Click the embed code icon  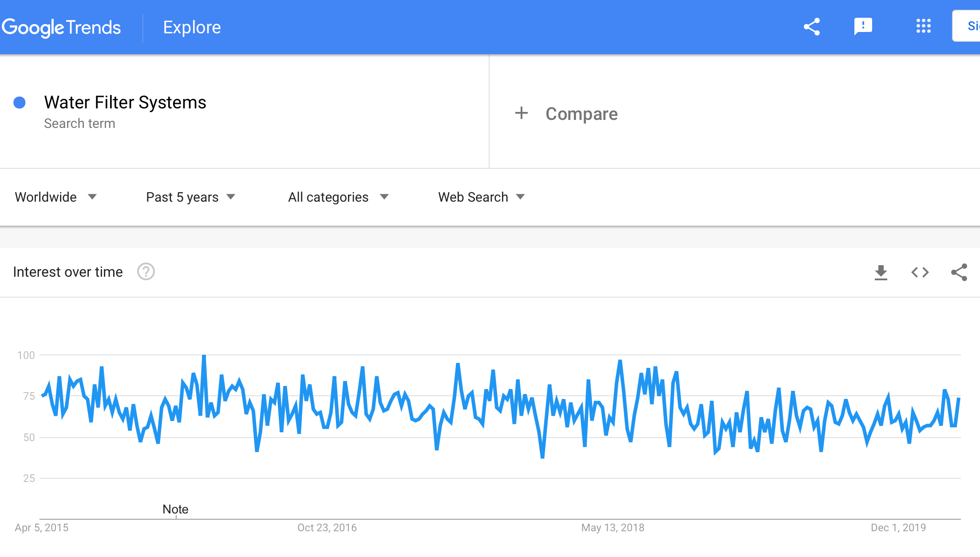click(920, 272)
